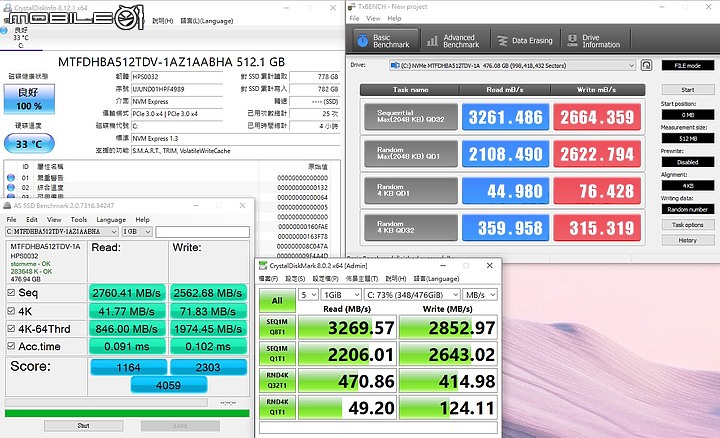This screenshot has width=720, height=438.
Task: Expand CrystalDiskMark drive C: 73% dropdown
Action: [x=412, y=295]
